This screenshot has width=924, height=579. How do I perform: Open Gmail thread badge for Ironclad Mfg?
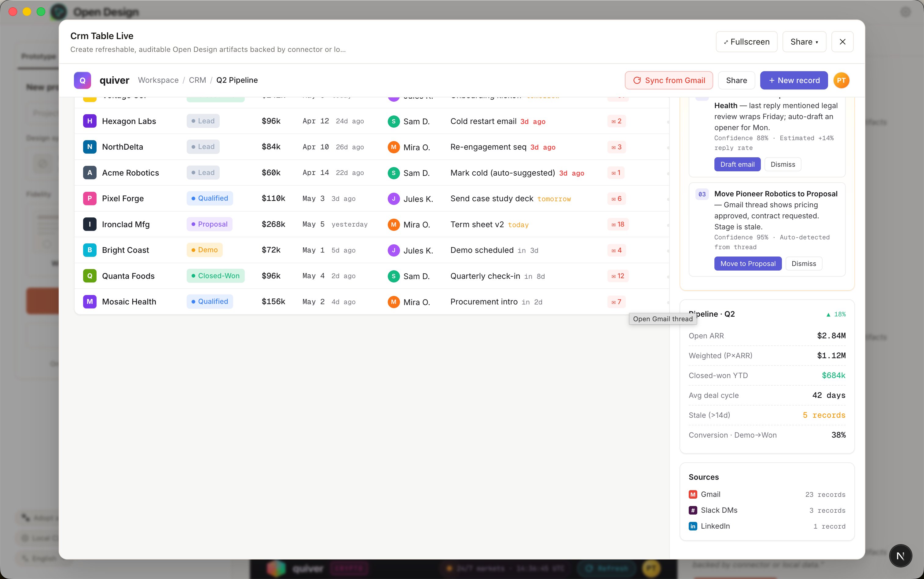(x=618, y=224)
